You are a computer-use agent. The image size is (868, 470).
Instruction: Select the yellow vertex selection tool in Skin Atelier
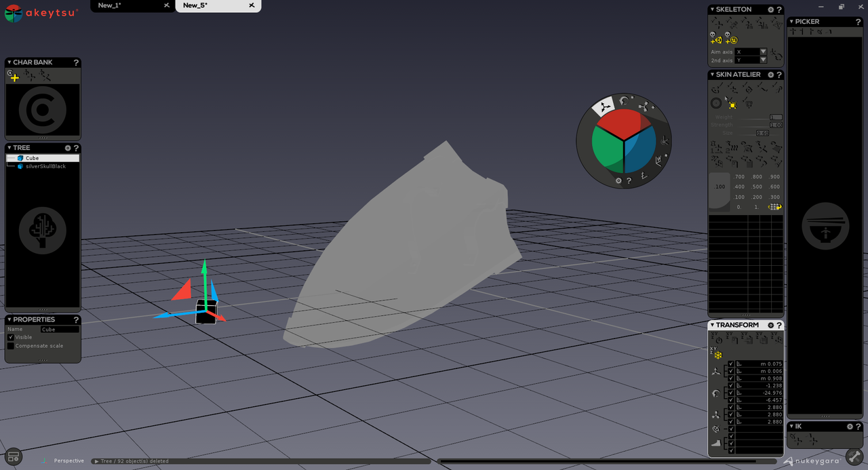click(x=732, y=104)
